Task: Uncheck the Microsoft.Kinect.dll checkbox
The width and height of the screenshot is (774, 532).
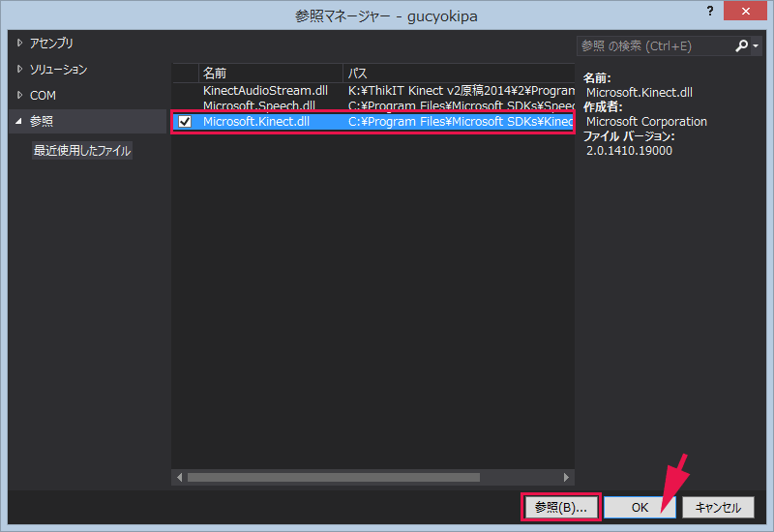Action: tap(185, 122)
